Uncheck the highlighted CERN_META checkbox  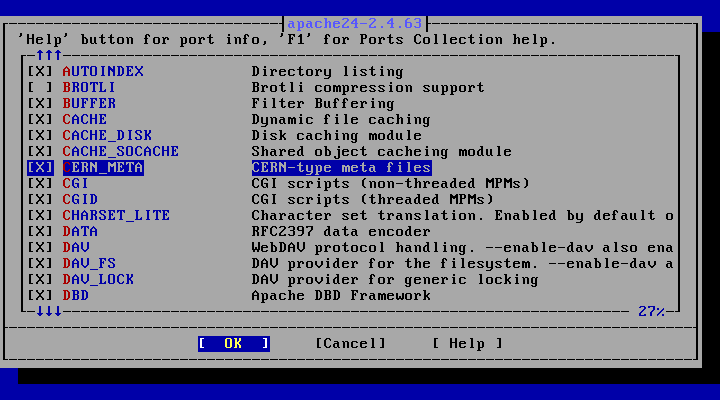[40, 168]
